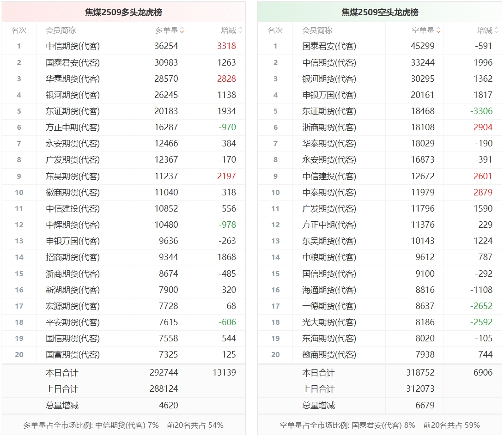Image resolution: width=504 pixels, height=437 pixels.
Task: Select 中粮期货(代客) in short ranking
Action: coord(329,257)
